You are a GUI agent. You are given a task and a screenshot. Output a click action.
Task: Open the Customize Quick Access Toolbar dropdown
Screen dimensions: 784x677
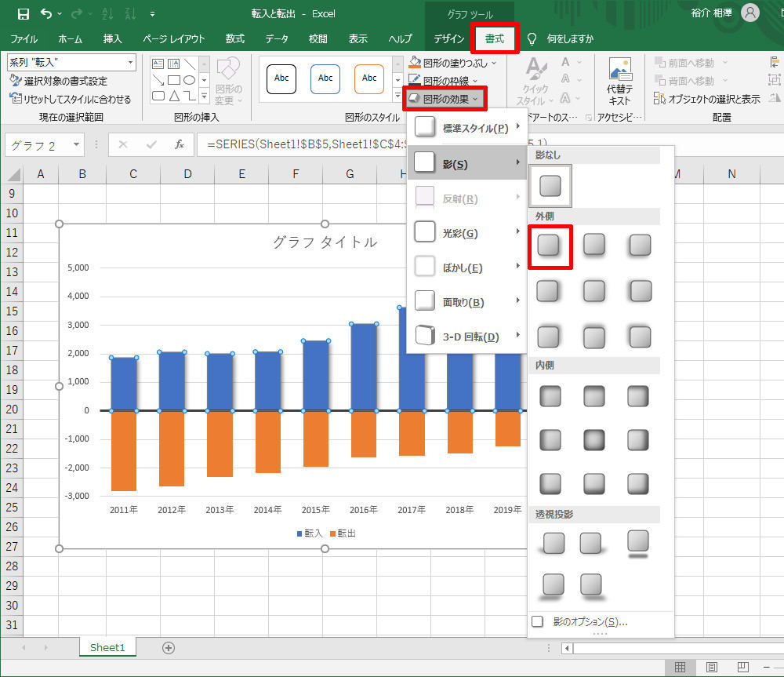click(153, 14)
